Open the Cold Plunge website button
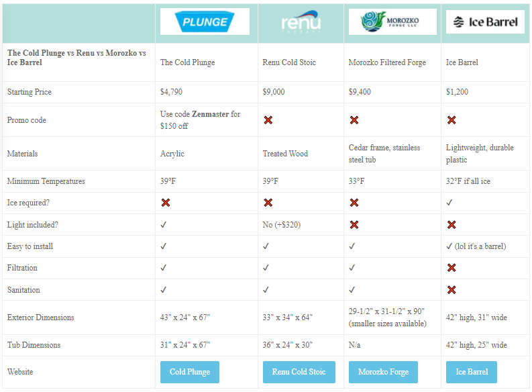This screenshot has width=532, height=392. coord(190,372)
